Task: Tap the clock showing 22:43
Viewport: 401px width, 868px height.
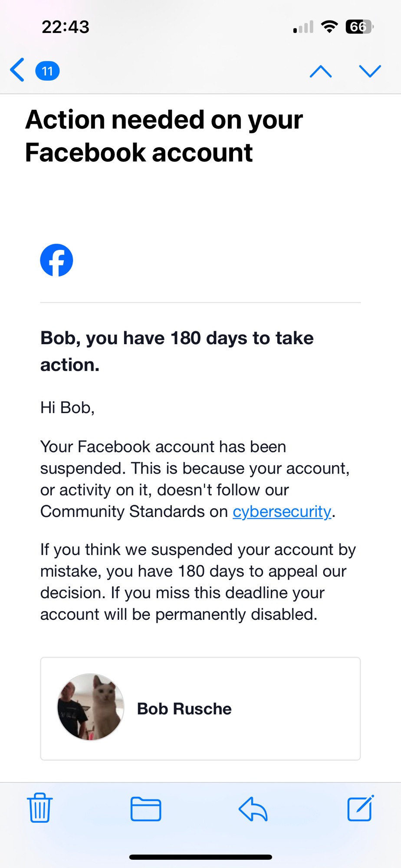Action: click(66, 27)
